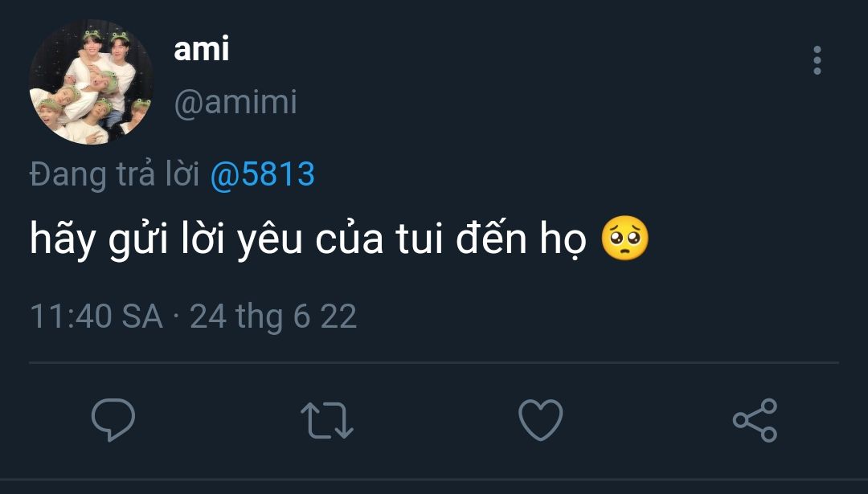
Task: Click the 11:40 SA timestamp
Action: coord(96,316)
